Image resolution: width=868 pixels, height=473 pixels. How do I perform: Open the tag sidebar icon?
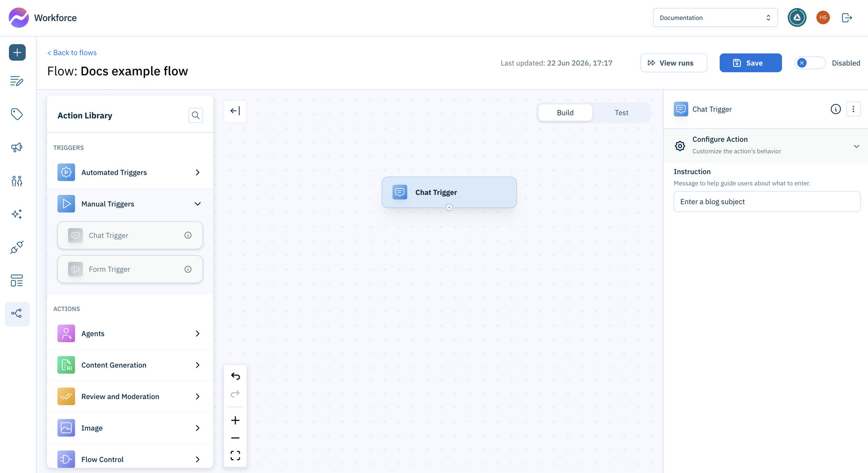pos(17,114)
